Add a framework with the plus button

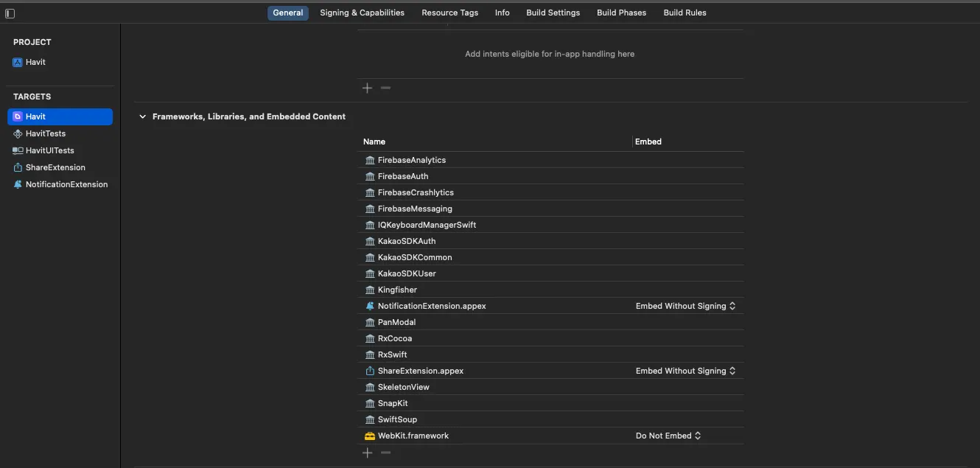click(368, 453)
